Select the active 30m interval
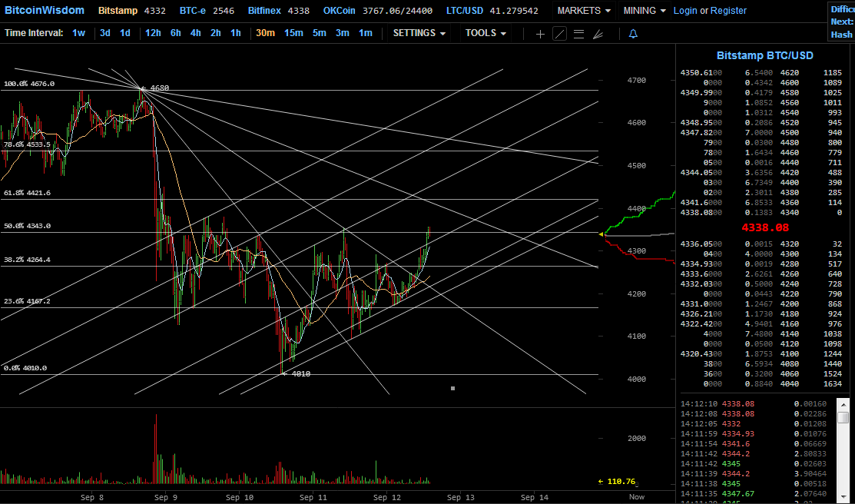Screen dimensions: 855x504 pyautogui.click(x=265, y=33)
